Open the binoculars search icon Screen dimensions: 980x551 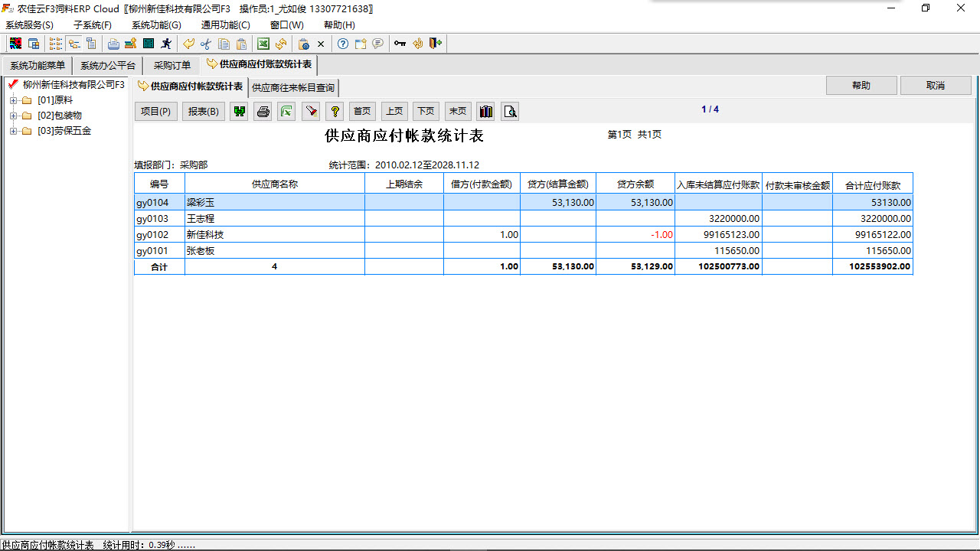click(x=240, y=111)
